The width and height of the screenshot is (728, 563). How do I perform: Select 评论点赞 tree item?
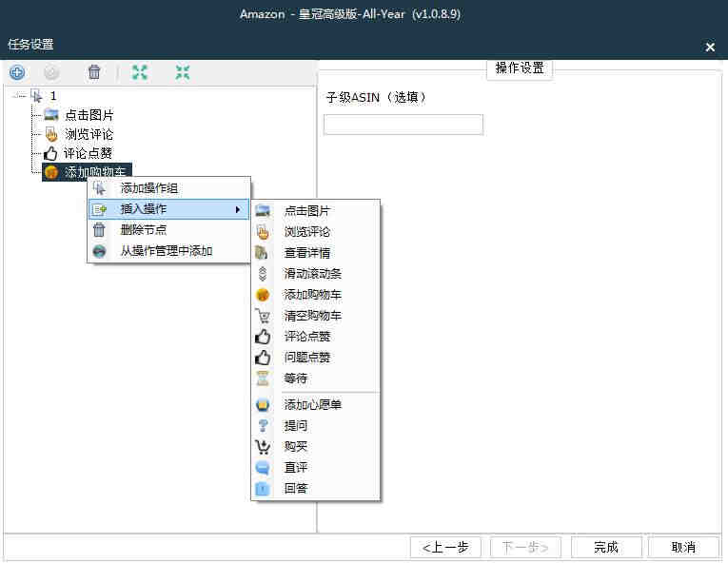click(88, 153)
